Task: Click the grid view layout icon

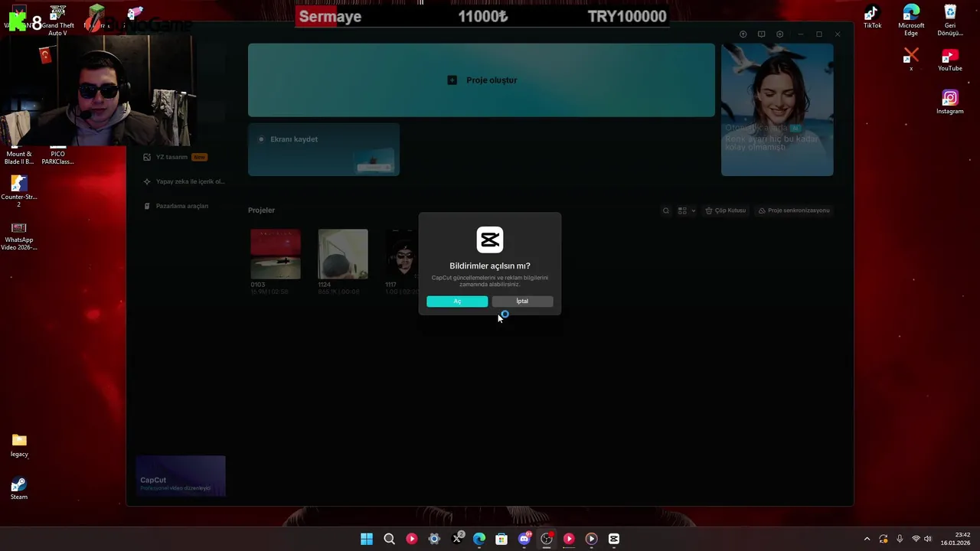Action: tap(682, 210)
